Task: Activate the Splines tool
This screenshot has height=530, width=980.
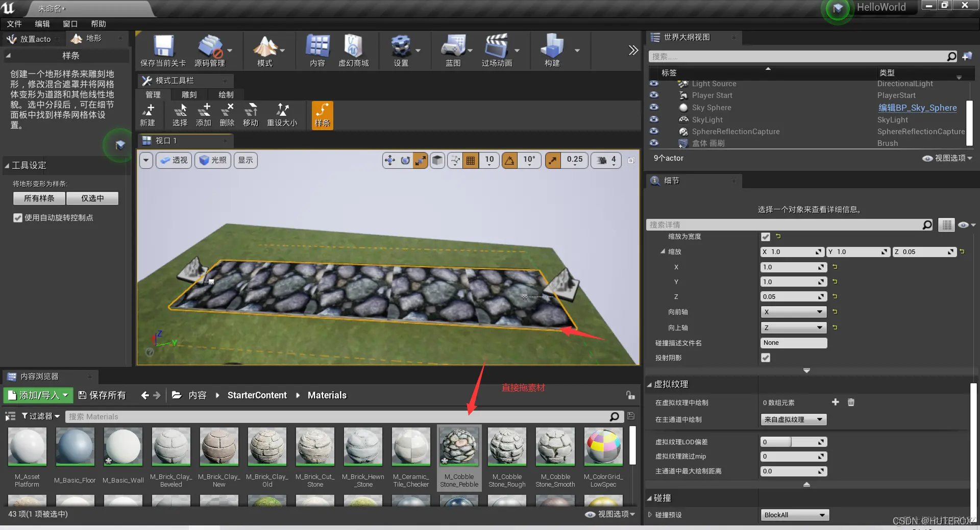Action: coord(323,115)
